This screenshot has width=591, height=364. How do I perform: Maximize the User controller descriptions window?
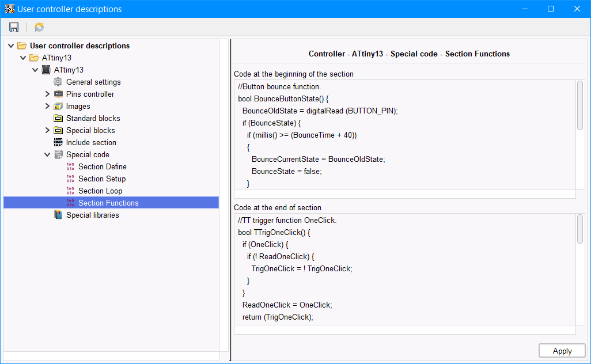click(x=551, y=9)
